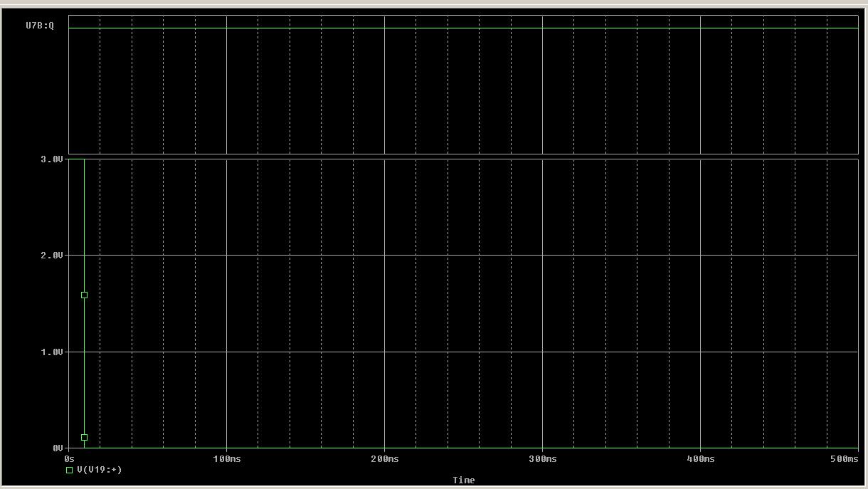Image resolution: width=868 pixels, height=489 pixels.
Task: Click the green legend square for V(V19:+)
Action: tap(70, 470)
